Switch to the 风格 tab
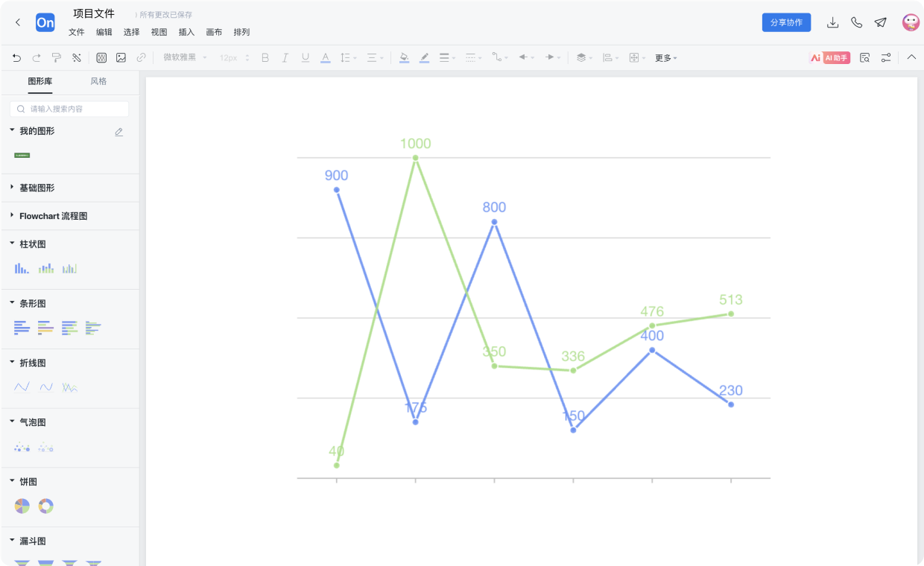This screenshot has height=566, width=924. [x=98, y=81]
